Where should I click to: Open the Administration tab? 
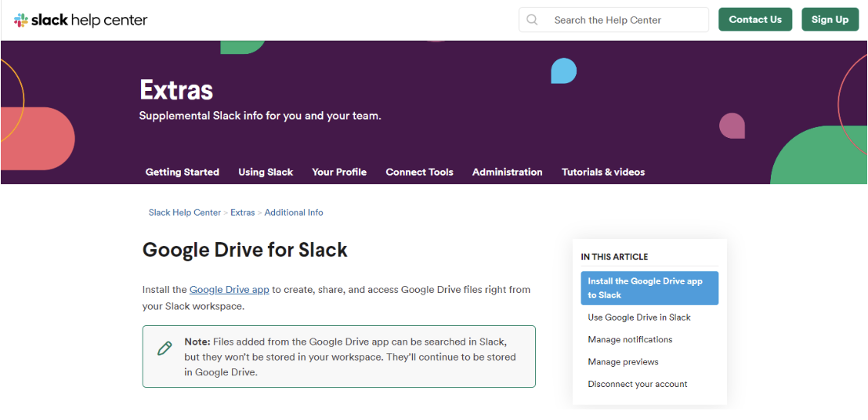coord(507,172)
